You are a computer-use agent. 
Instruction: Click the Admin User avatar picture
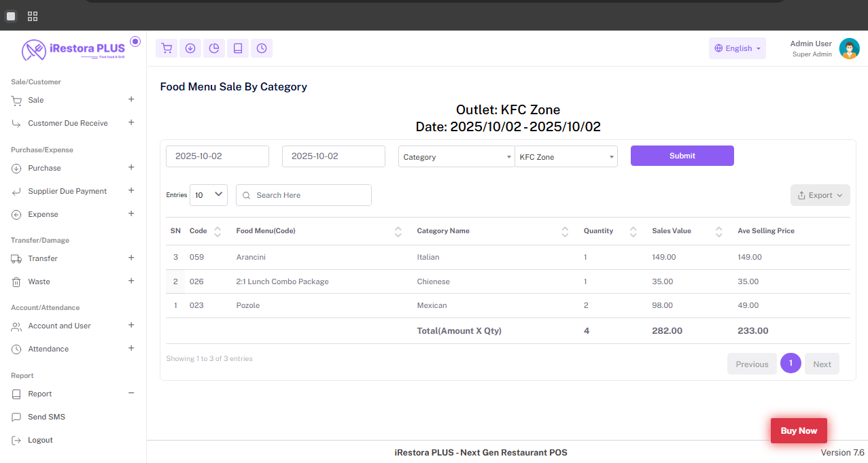click(x=849, y=49)
